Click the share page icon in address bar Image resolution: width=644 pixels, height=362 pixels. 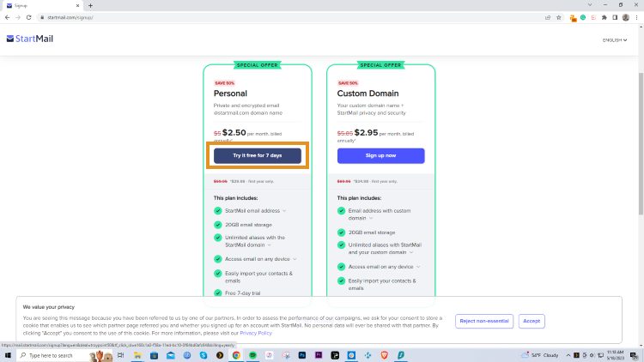548,17
